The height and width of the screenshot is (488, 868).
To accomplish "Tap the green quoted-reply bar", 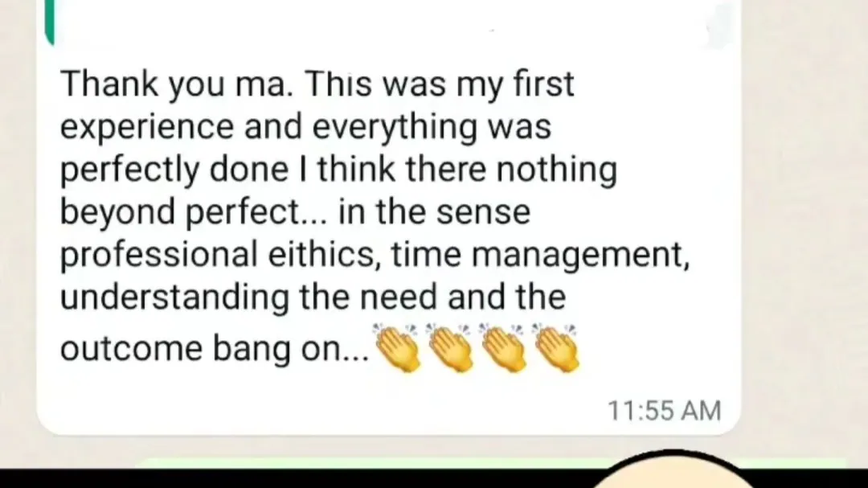I will [x=50, y=21].
